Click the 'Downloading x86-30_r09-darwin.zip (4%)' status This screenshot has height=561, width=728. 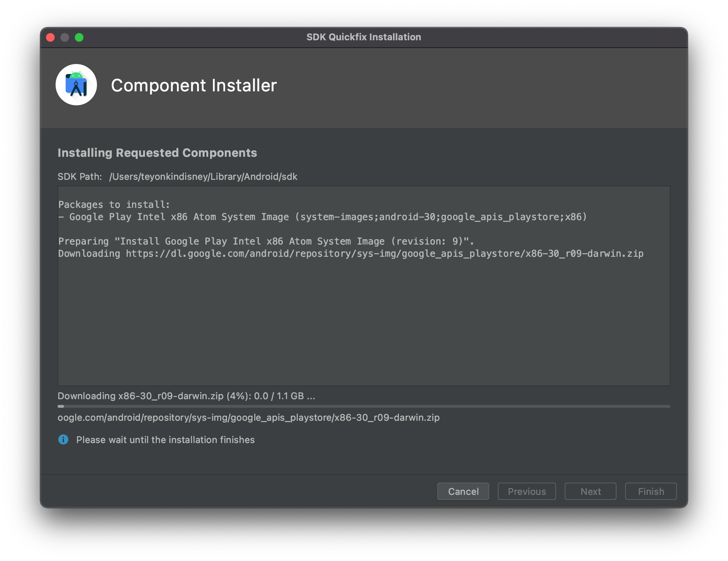click(x=186, y=396)
